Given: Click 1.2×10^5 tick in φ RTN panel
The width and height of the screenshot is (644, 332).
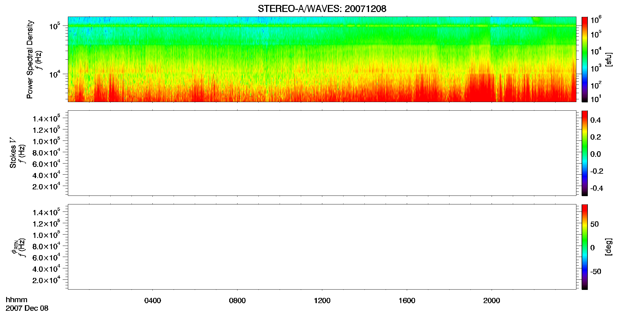Looking at the screenshot, I should point(46,223).
